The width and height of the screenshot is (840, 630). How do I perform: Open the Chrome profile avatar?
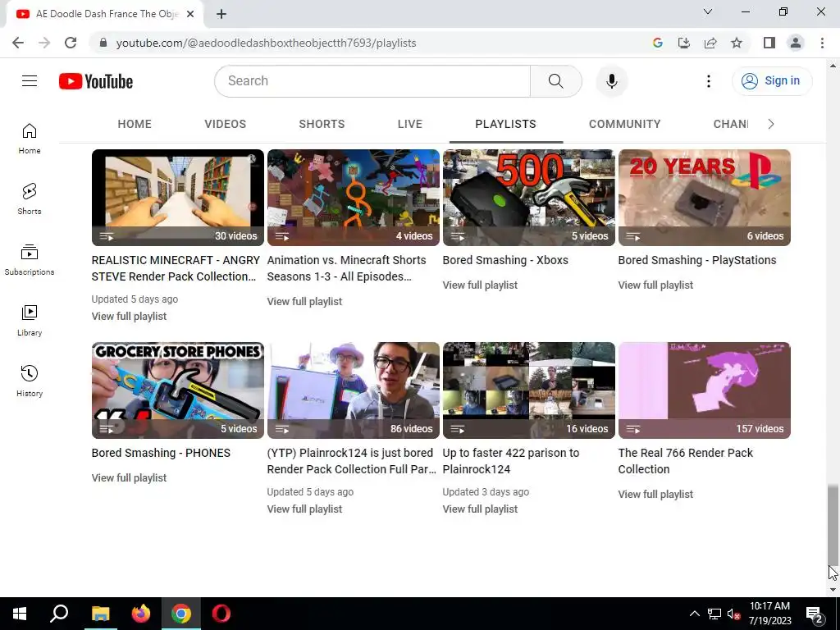(x=796, y=43)
